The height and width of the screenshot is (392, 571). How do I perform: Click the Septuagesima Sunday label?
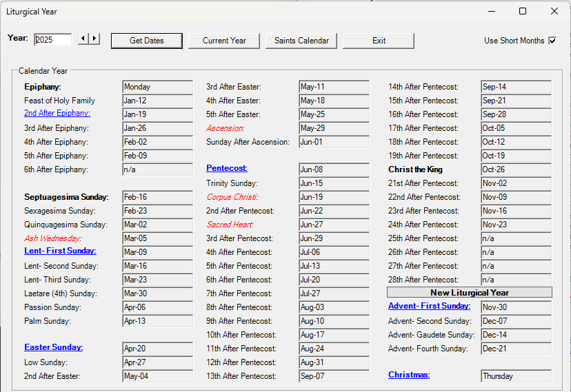click(67, 197)
